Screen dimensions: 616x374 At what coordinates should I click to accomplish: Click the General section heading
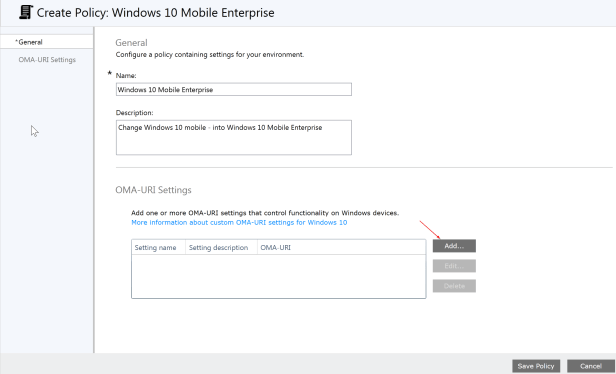pyautogui.click(x=131, y=42)
